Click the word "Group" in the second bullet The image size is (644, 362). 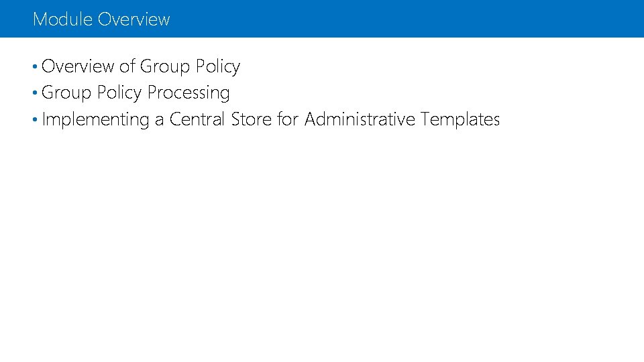click(x=66, y=93)
